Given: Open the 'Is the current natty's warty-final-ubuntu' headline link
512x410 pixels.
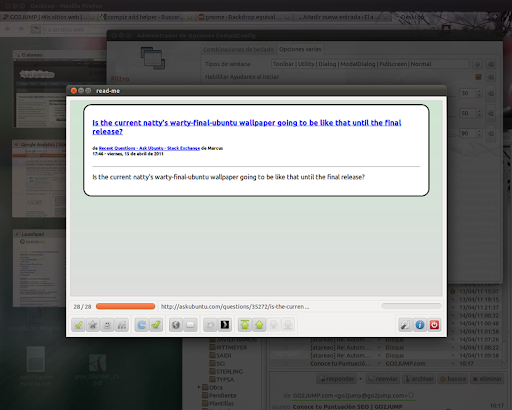Looking at the screenshot, I should (247, 127).
